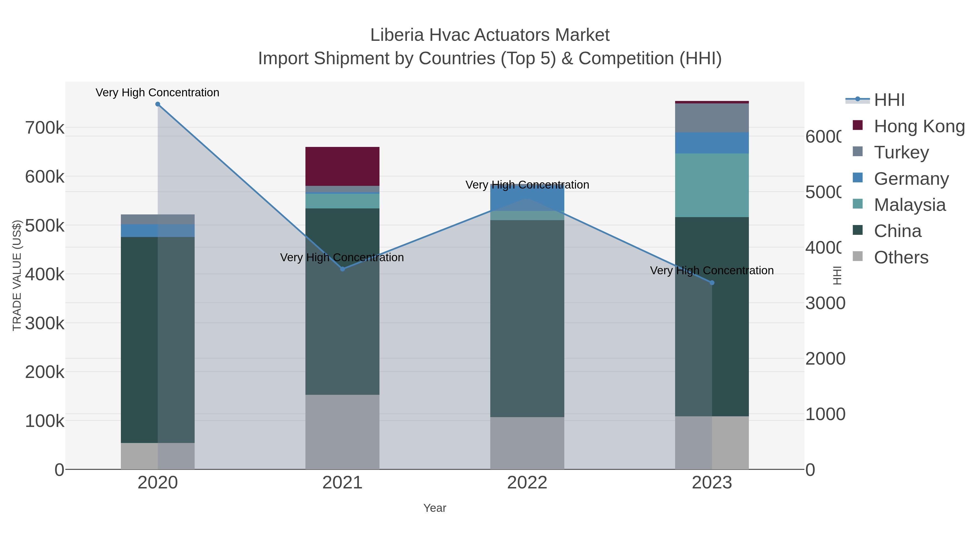The image size is (980, 551).
Task: Click the 2020 Very High Concentration annotation
Action: [158, 93]
